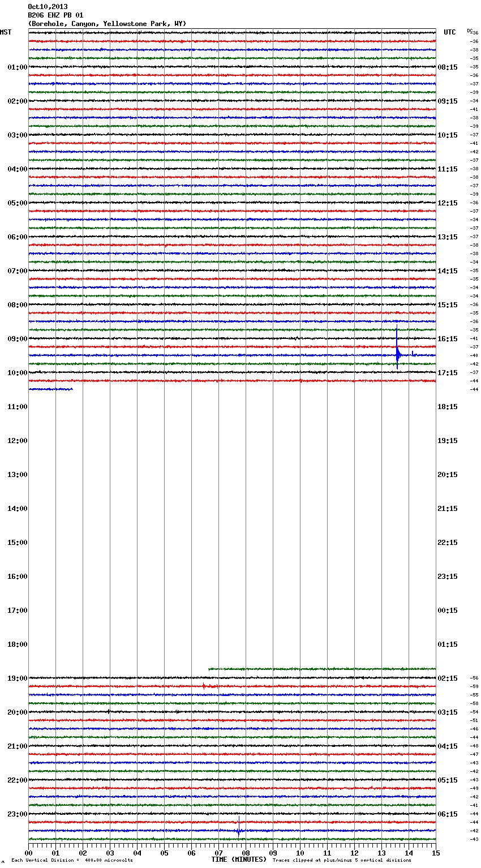Click the 00:15 UTC time label
This screenshot has height=868, width=481.
pyautogui.click(x=448, y=611)
